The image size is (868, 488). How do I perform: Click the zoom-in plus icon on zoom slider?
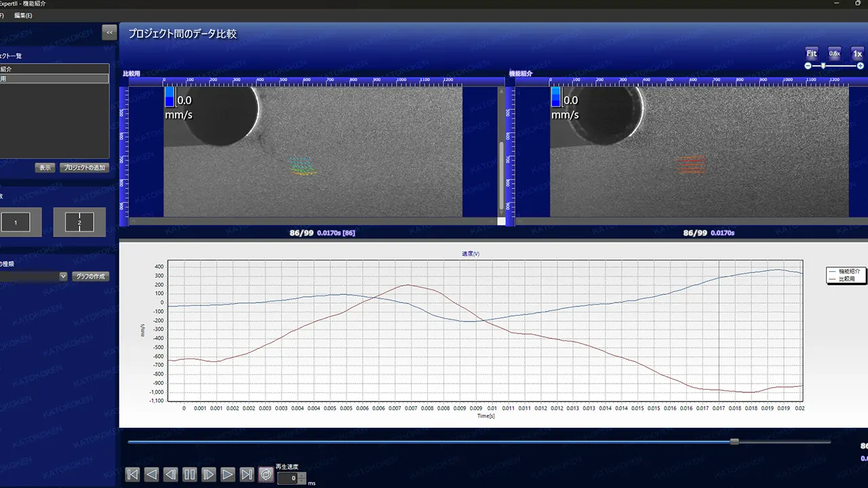point(861,66)
